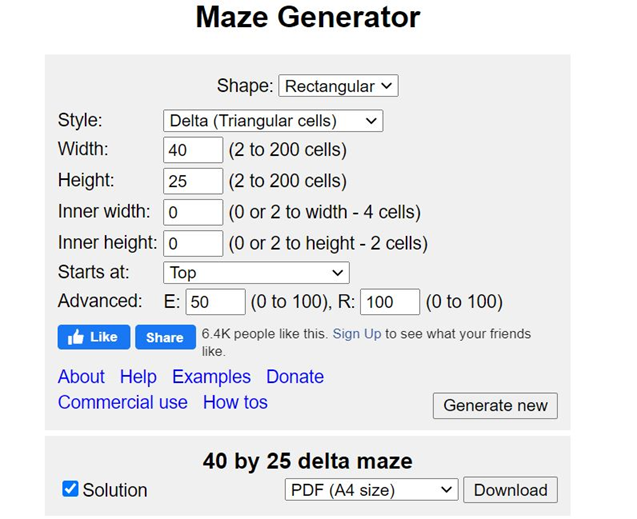The width and height of the screenshot is (637, 519).
Task: Open the Shape dropdown
Action: click(x=338, y=86)
